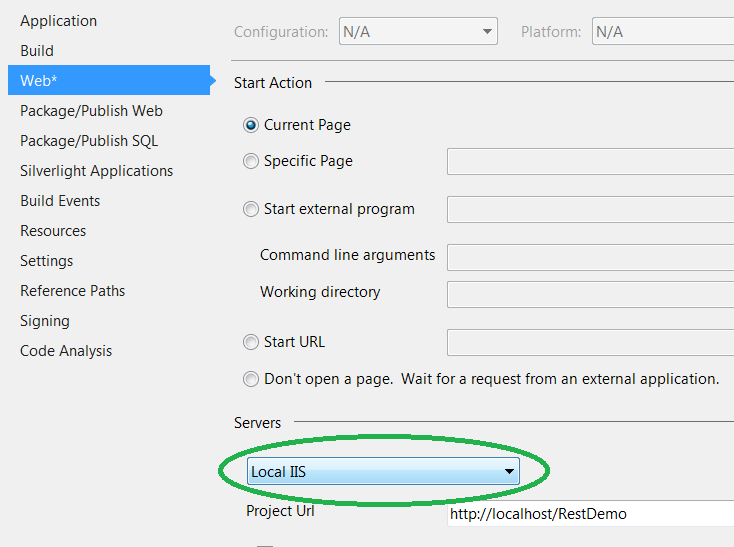Switch to Silverlight Applications tab
The height and width of the screenshot is (547, 734).
click(x=96, y=171)
